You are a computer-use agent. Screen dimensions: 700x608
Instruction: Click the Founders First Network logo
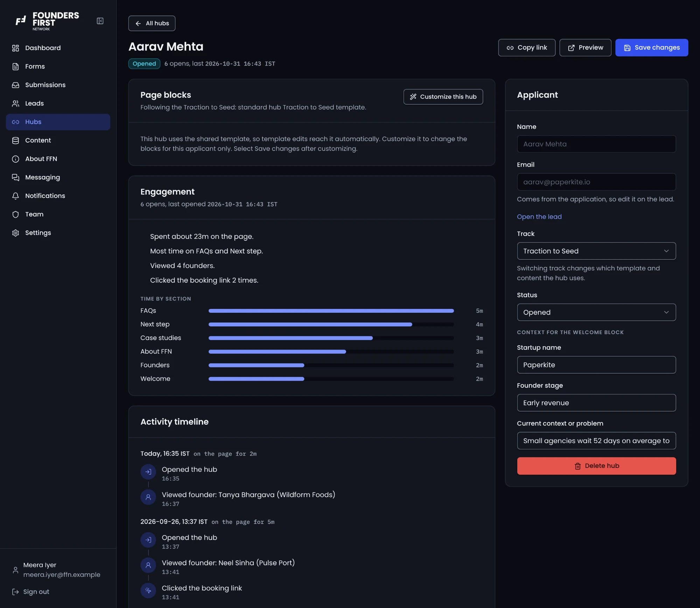click(x=47, y=21)
